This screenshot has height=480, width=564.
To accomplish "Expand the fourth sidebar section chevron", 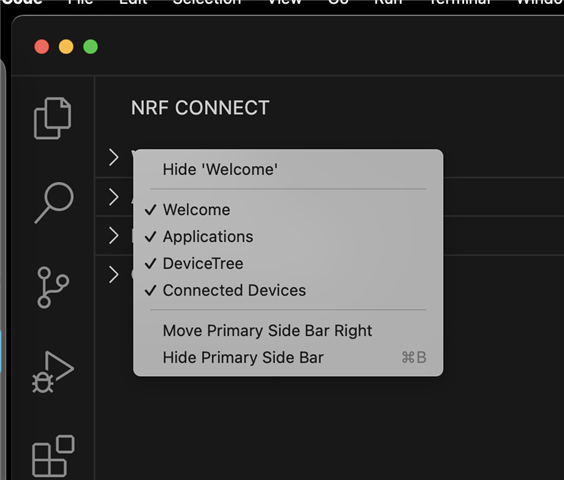I will tap(114, 275).
